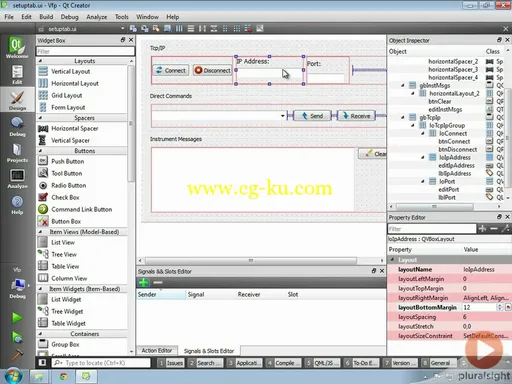Build project with the hammer icon
Viewport: 512px width, 384px height.
[17, 355]
